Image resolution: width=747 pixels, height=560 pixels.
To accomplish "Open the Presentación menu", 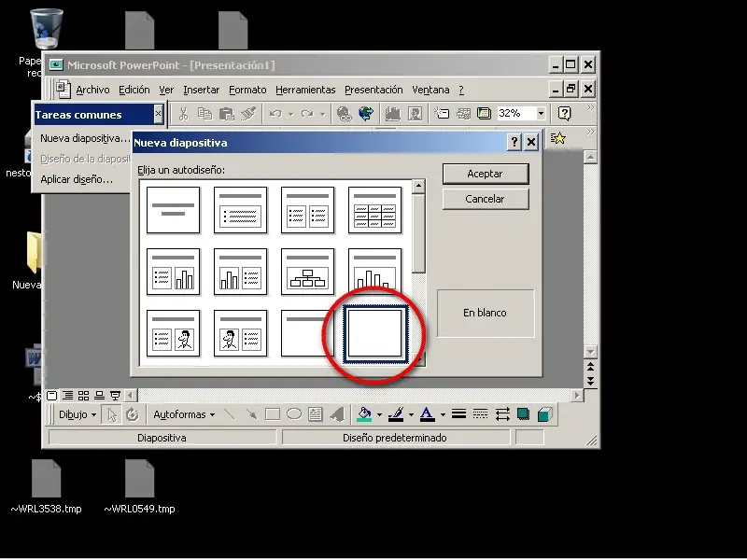I will click(373, 90).
